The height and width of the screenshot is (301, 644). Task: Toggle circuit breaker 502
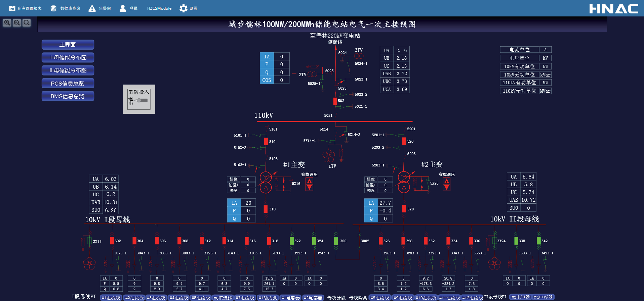(335, 101)
